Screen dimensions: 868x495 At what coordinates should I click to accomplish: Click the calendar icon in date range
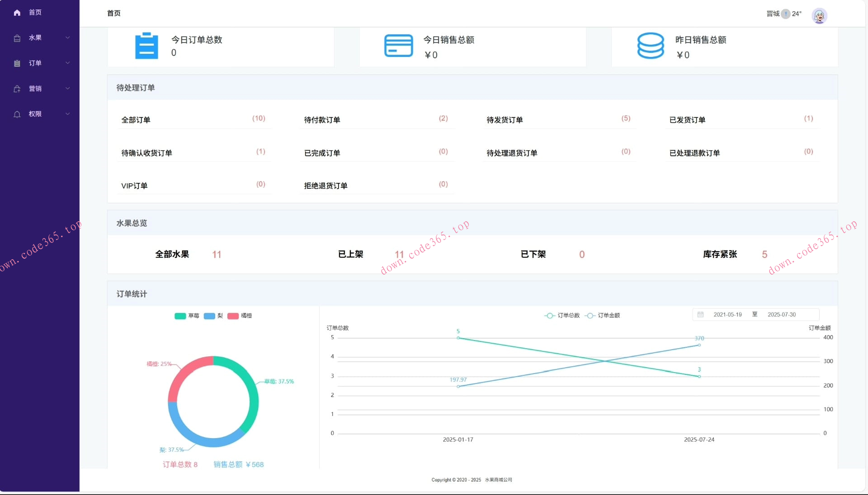(x=700, y=314)
